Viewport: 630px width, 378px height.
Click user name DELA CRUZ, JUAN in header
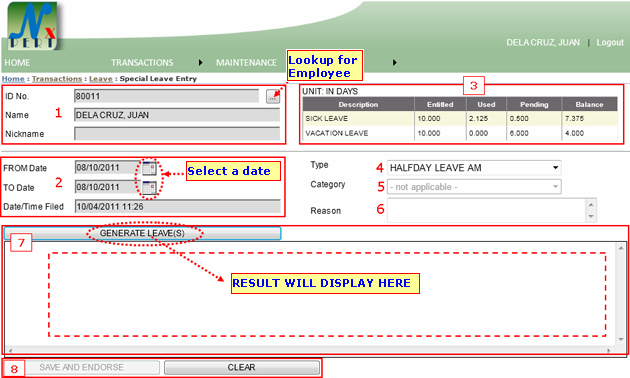543,42
